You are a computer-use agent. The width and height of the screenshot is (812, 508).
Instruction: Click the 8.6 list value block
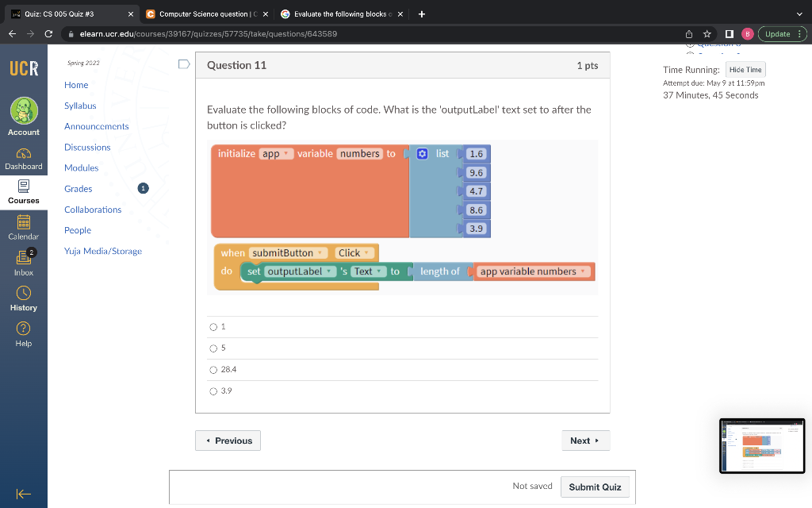tap(476, 210)
